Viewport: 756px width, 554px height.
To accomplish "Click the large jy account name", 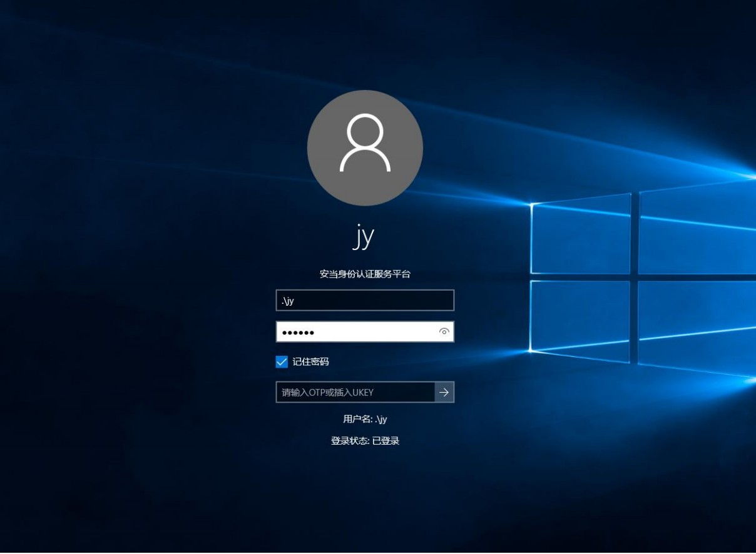I will click(364, 237).
